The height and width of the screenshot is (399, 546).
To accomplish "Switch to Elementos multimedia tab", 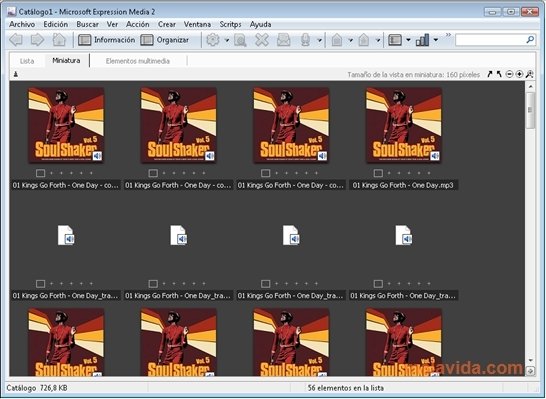I will 138,61.
